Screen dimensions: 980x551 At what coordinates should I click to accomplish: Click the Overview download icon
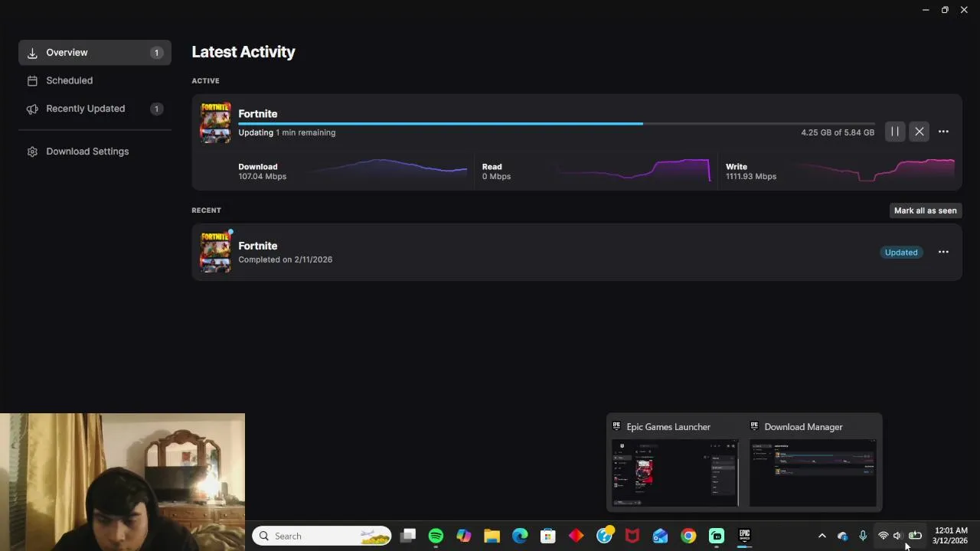coord(32,53)
